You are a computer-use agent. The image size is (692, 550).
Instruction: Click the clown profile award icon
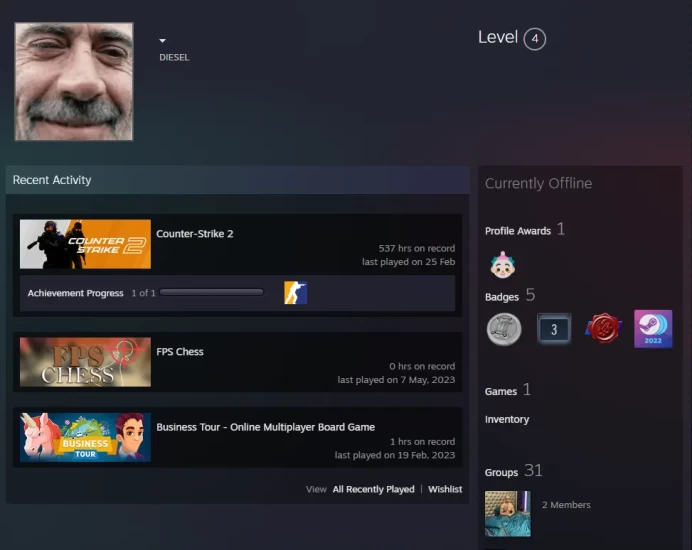pyautogui.click(x=503, y=265)
